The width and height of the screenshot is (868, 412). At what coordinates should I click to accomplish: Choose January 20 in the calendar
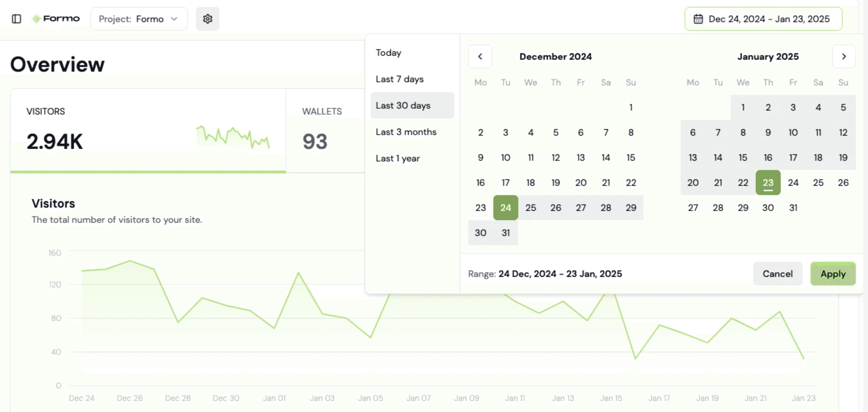(693, 182)
